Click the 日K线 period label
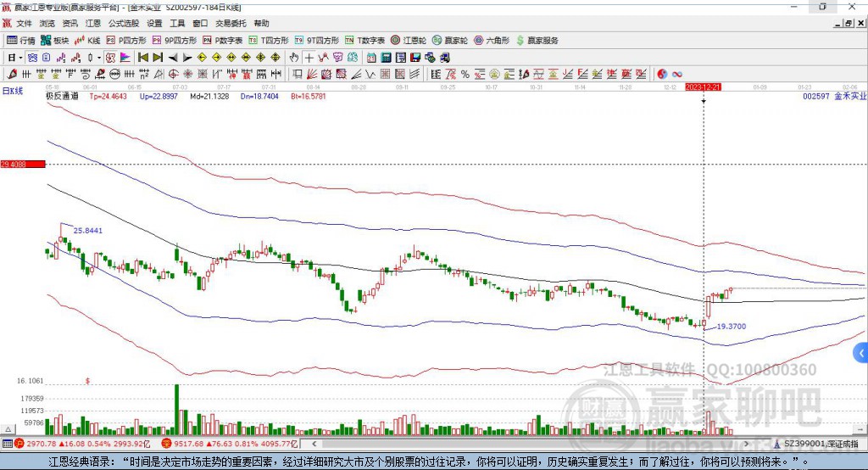Viewport: 868px width, 470px height. click(13, 91)
